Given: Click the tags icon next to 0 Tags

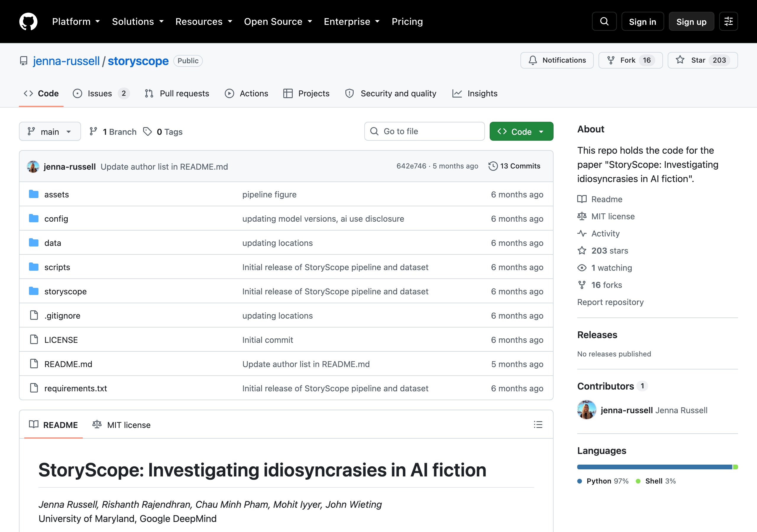Looking at the screenshot, I should point(147,132).
